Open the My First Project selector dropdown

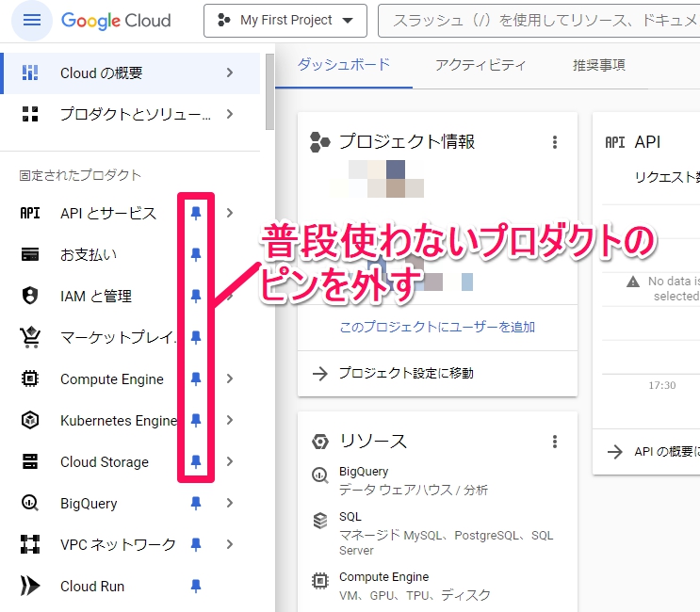point(285,21)
